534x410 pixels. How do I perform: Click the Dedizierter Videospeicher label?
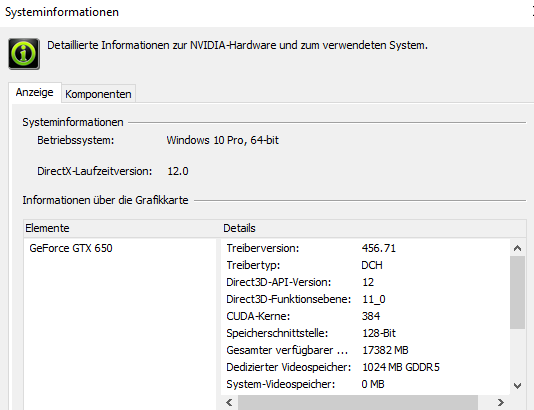[x=288, y=367]
